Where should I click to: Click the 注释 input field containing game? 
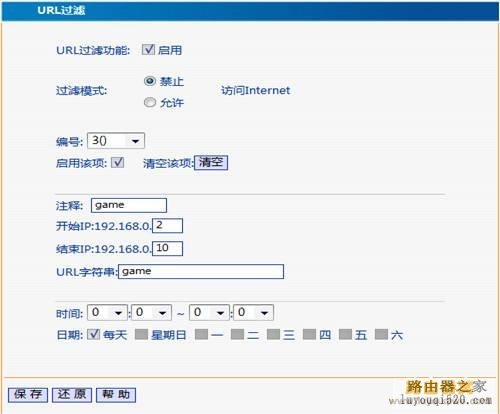(129, 205)
